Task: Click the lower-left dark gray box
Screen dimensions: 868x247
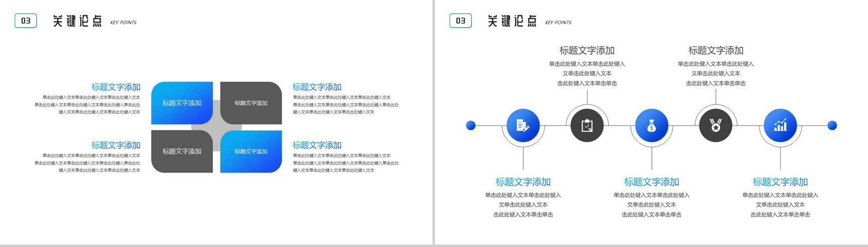Action: click(x=182, y=151)
